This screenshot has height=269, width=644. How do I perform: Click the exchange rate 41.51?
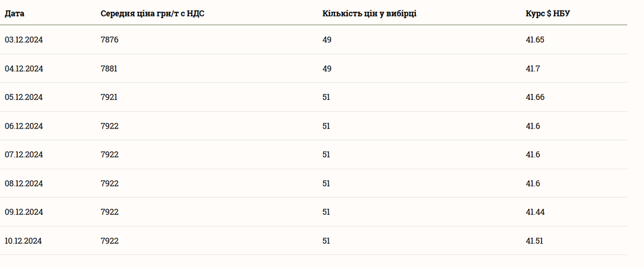(x=534, y=241)
